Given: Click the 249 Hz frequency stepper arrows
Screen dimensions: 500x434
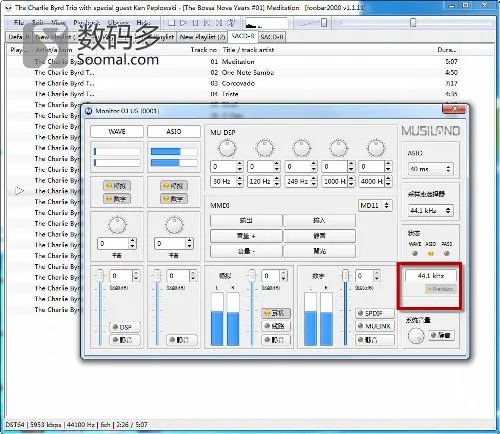Looking at the screenshot, I should coord(314,181).
